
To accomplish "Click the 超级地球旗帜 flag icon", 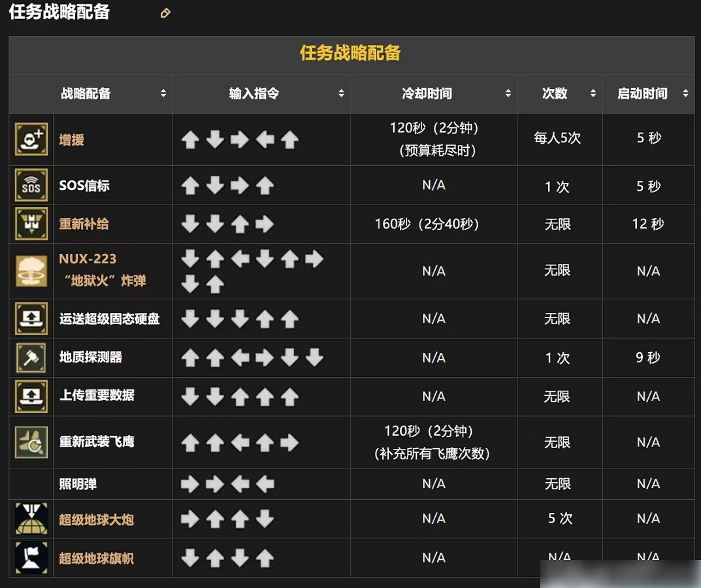I will 30,557.
